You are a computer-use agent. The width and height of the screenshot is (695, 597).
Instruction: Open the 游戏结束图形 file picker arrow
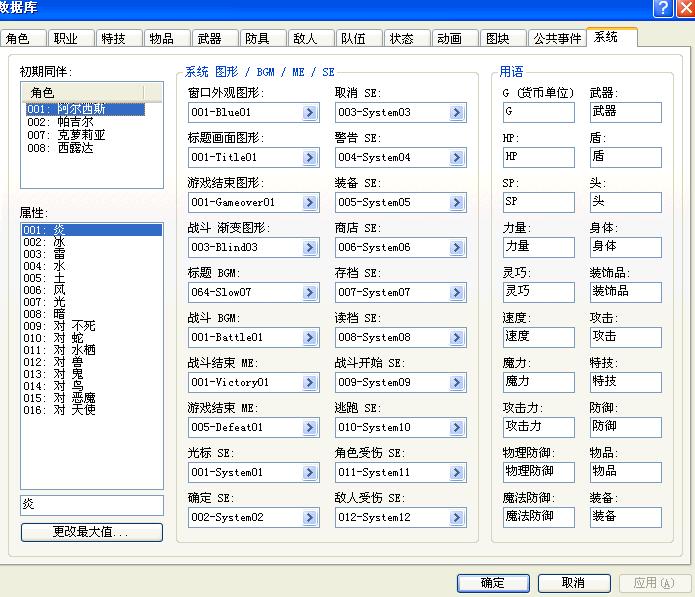[x=310, y=203]
